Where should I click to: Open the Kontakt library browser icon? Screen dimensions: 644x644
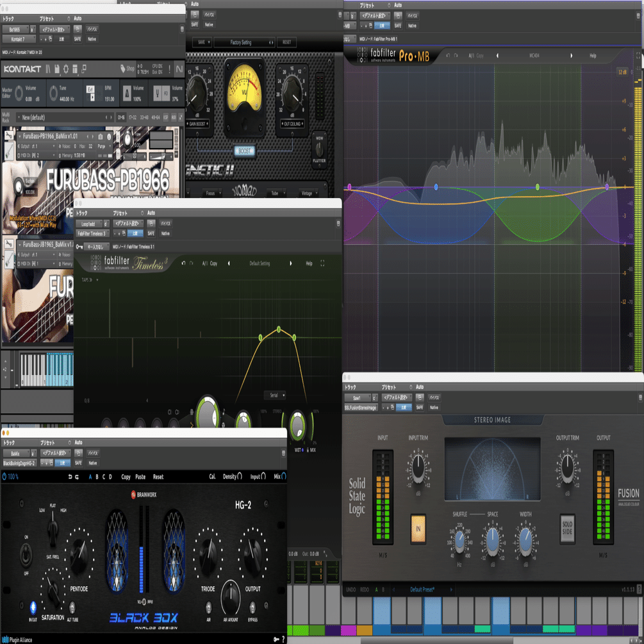47,69
